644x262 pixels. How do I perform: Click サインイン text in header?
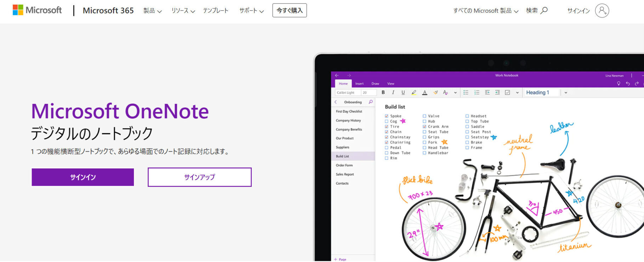(579, 11)
